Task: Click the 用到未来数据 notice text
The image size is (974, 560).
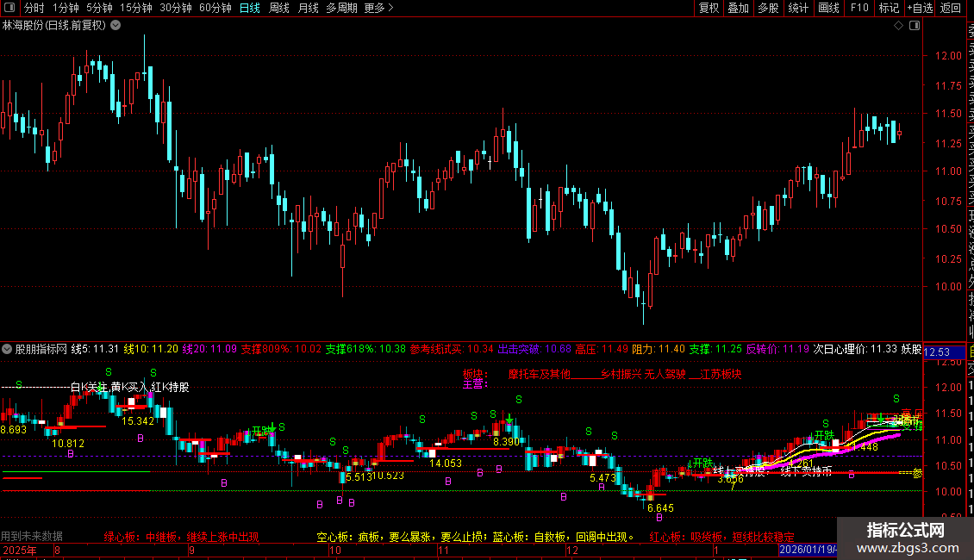Action: pyautogui.click(x=32, y=536)
